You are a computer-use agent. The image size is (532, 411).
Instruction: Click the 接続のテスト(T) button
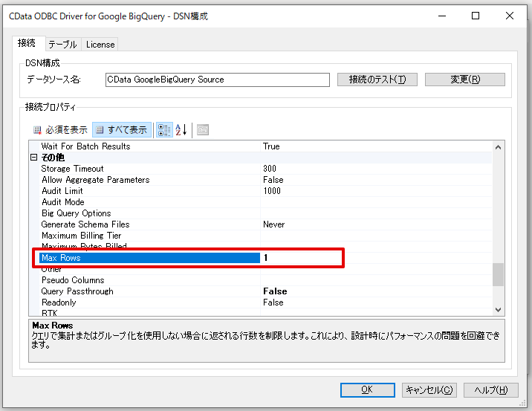[x=377, y=80]
